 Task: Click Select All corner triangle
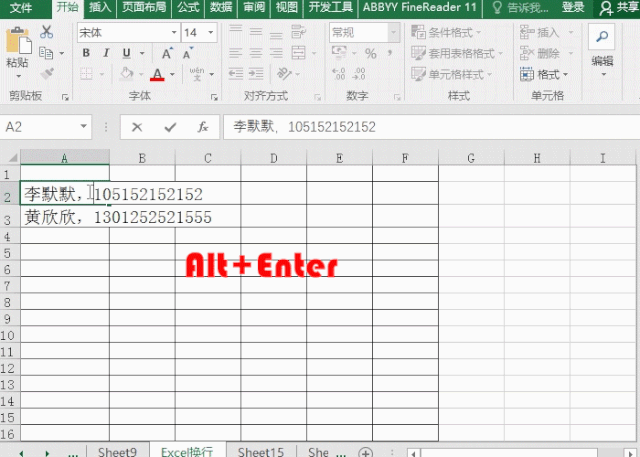[x=13, y=158]
